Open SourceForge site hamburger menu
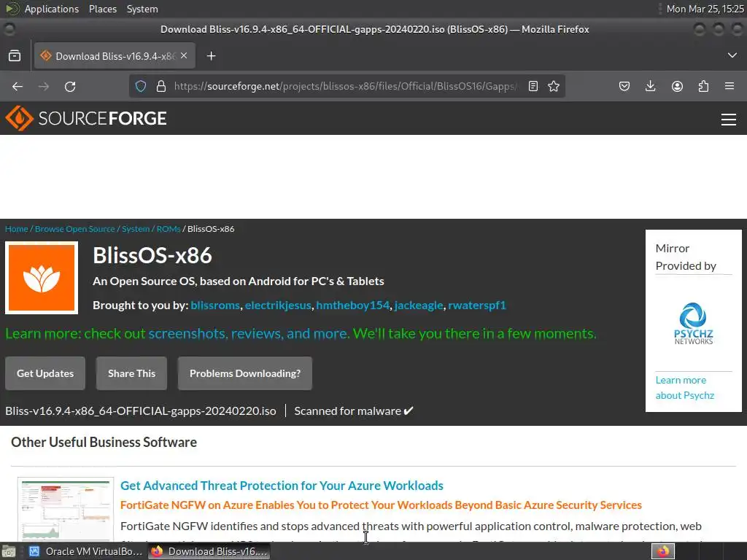This screenshot has width=747, height=560. [729, 119]
